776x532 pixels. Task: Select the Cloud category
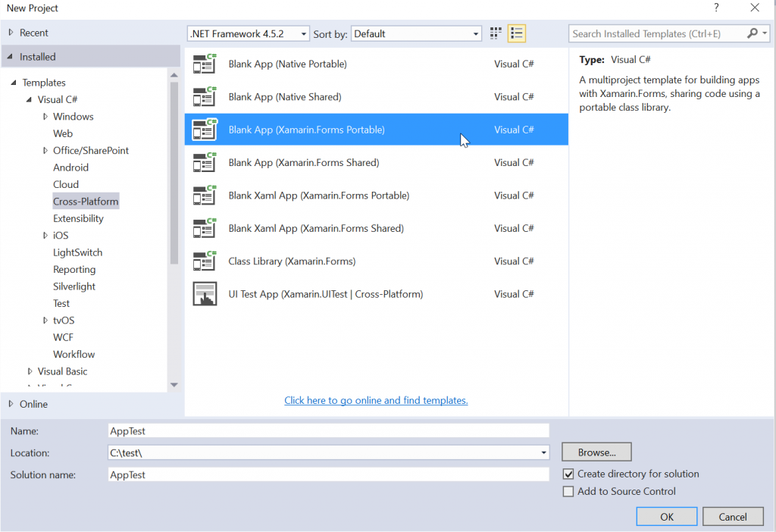coord(66,185)
